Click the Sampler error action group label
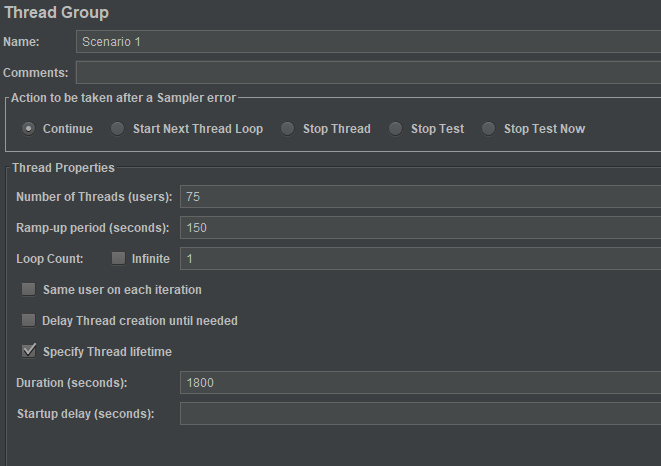 123,97
